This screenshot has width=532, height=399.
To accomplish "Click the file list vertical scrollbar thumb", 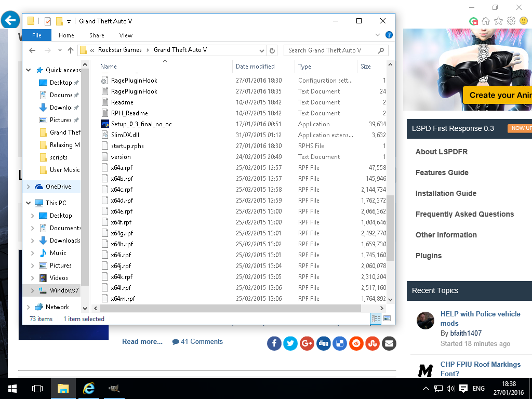I will [390, 228].
